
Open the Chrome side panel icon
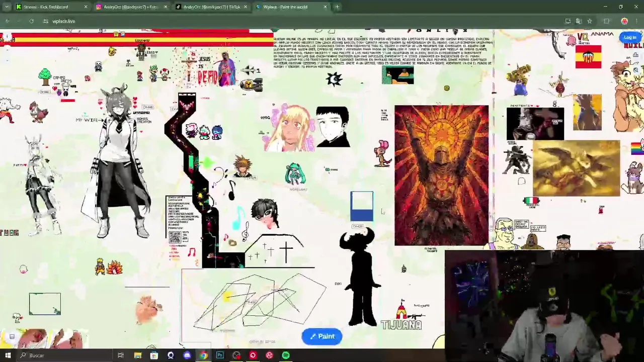tap(606, 21)
